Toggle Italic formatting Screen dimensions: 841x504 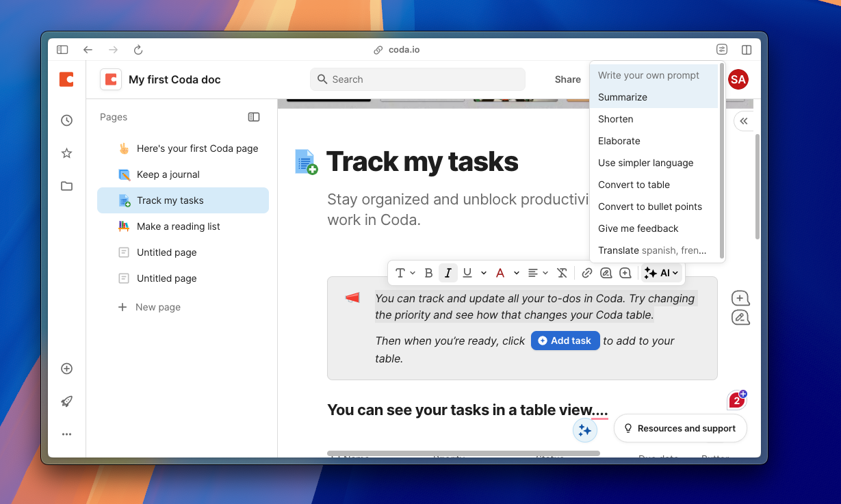click(x=448, y=273)
